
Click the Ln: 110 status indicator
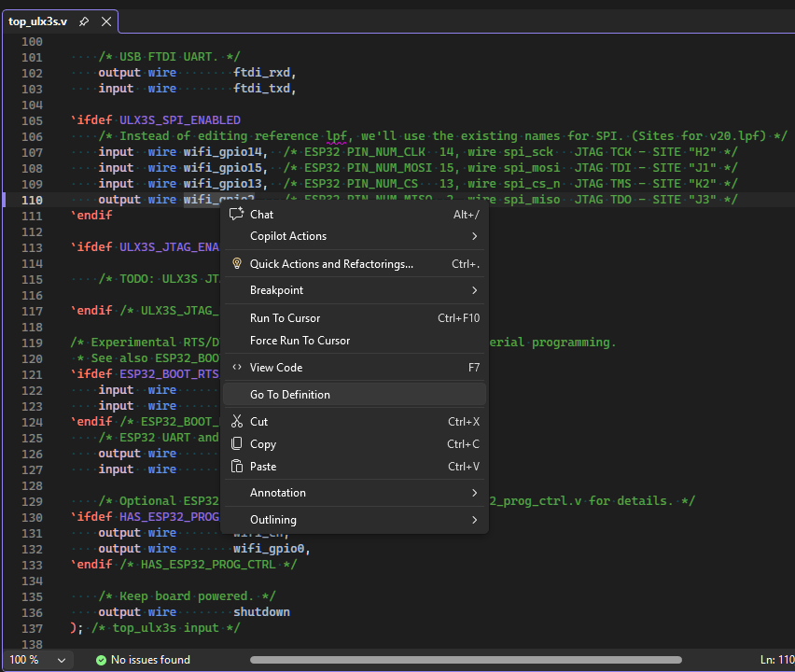[776, 660]
